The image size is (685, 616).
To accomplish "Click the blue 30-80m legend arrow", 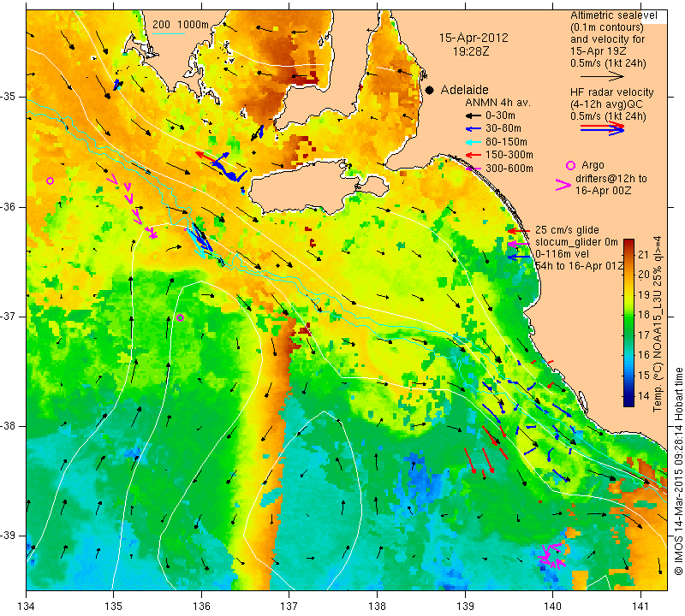I will (x=473, y=129).
